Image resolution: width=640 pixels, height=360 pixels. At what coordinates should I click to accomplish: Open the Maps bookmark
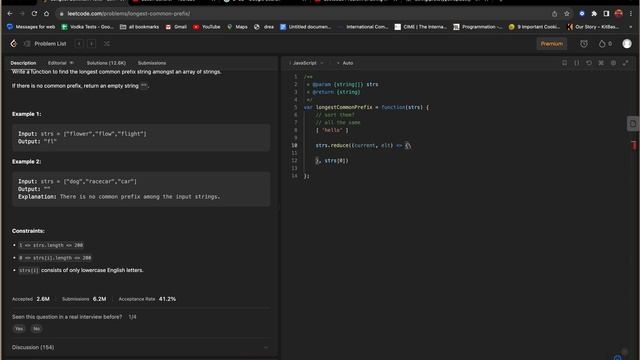click(237, 27)
